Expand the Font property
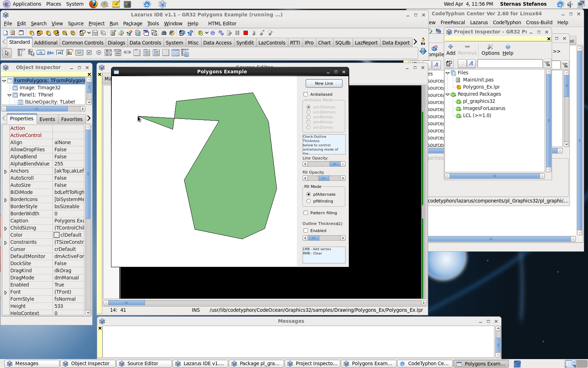588x368 pixels. (6, 293)
